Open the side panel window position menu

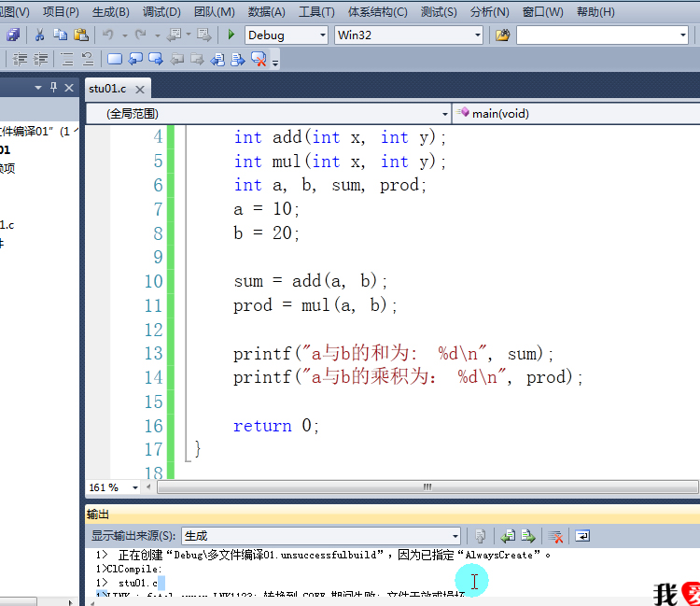[x=38, y=88]
